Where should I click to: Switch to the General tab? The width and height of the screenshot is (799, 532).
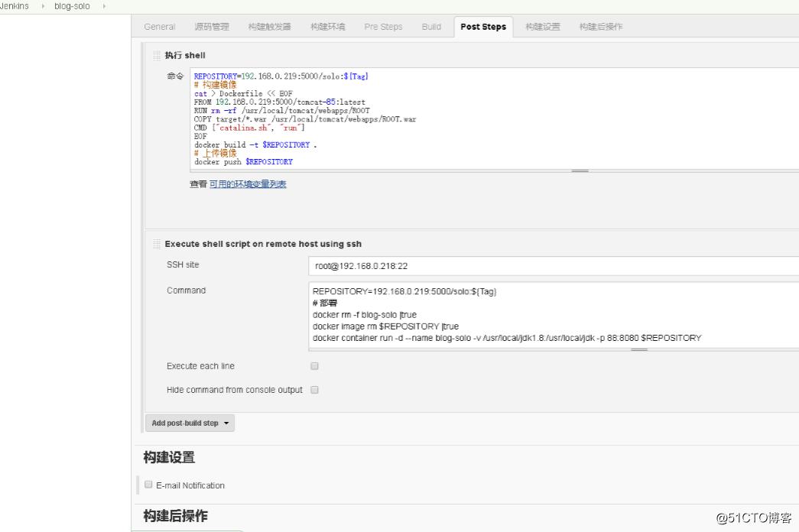pos(159,26)
